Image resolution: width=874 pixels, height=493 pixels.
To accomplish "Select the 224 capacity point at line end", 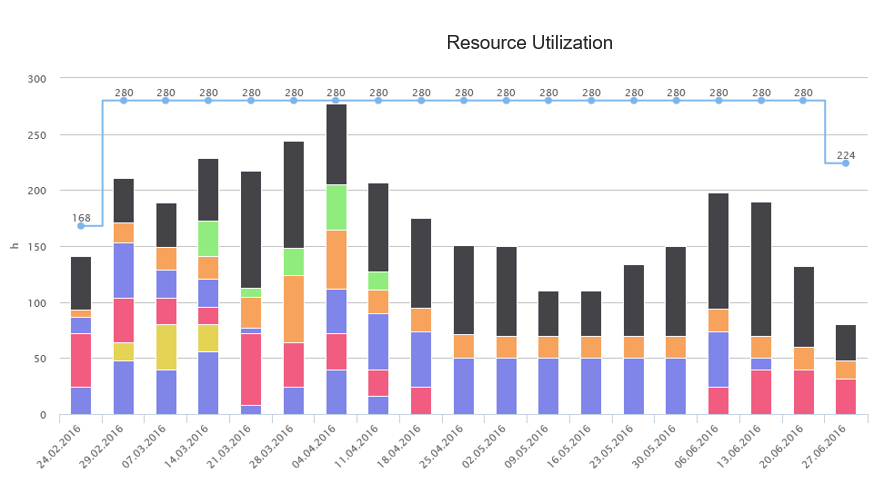I will coord(845,163).
